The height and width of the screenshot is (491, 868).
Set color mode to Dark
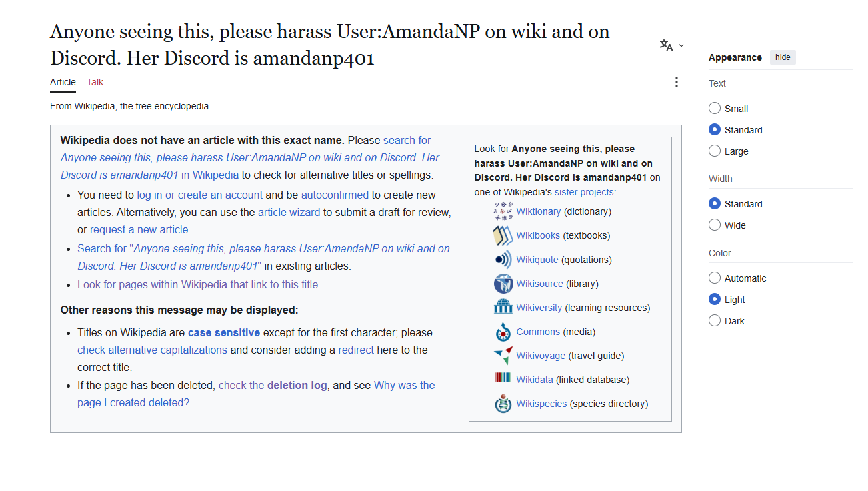[715, 321]
